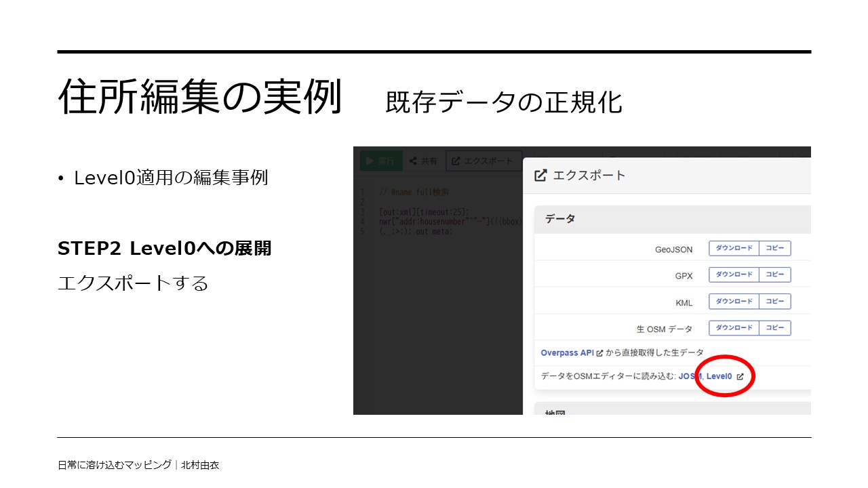Copy the KML data
Image resolution: width=868 pixels, height=488 pixels.
pyautogui.click(x=775, y=301)
